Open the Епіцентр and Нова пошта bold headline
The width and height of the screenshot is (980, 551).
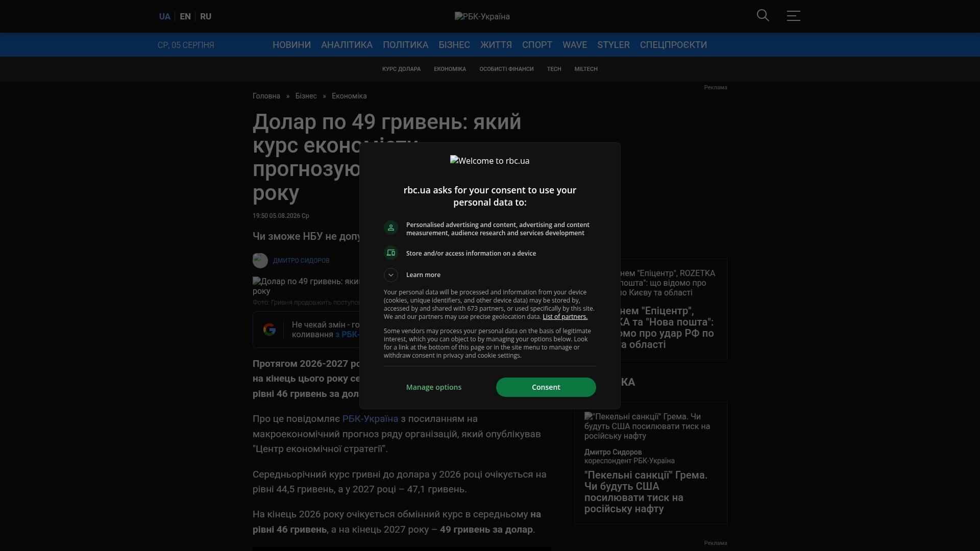[x=669, y=328]
